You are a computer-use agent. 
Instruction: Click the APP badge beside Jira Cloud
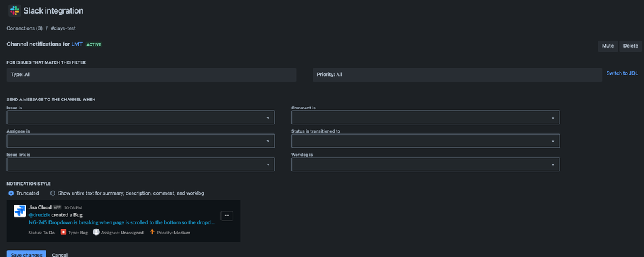click(57, 208)
